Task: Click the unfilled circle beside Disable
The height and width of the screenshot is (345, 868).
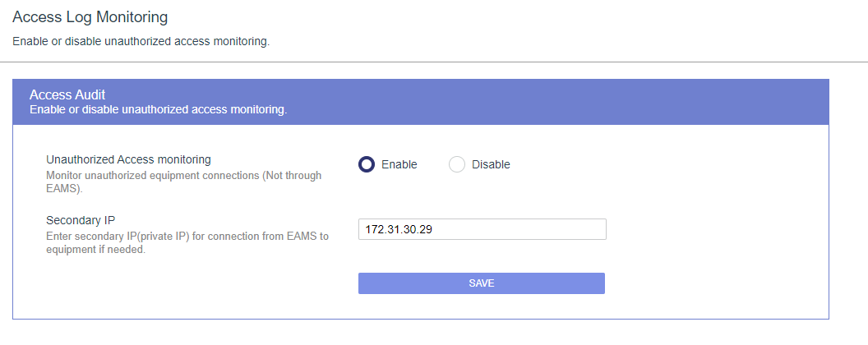Action: (x=457, y=164)
